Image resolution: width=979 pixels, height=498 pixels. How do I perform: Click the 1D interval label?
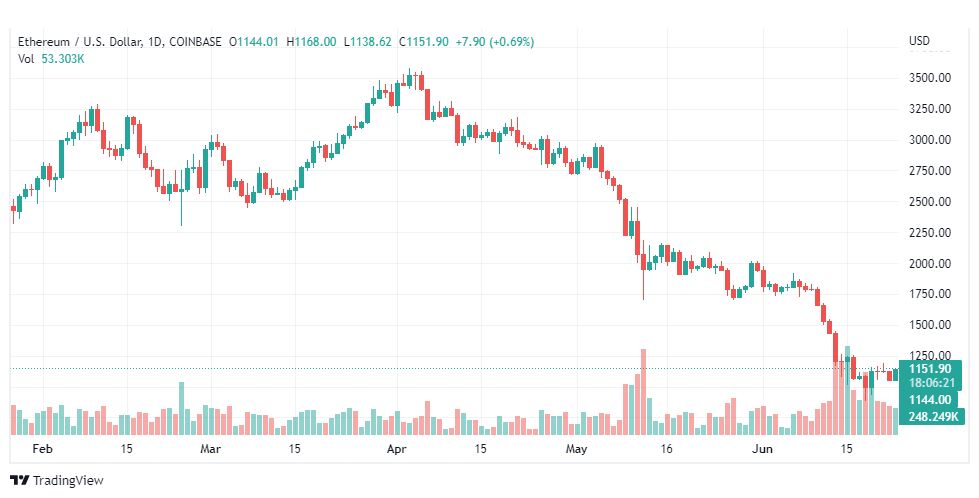coord(156,42)
